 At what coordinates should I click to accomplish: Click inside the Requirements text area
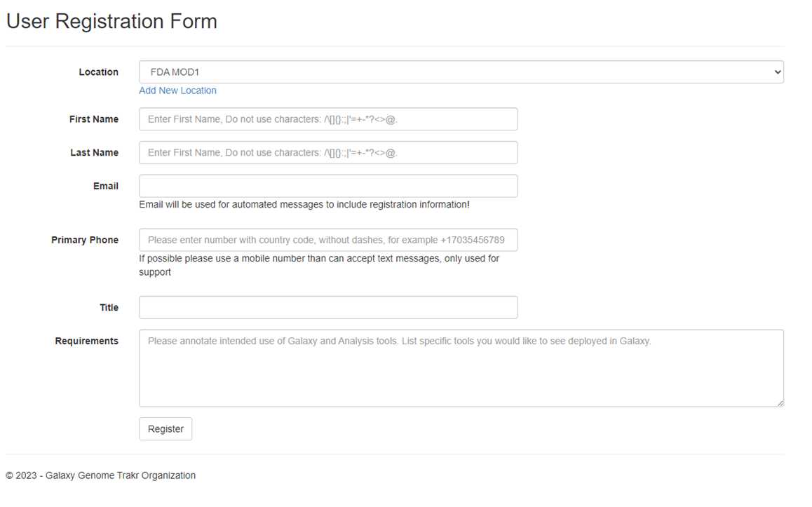click(x=461, y=368)
